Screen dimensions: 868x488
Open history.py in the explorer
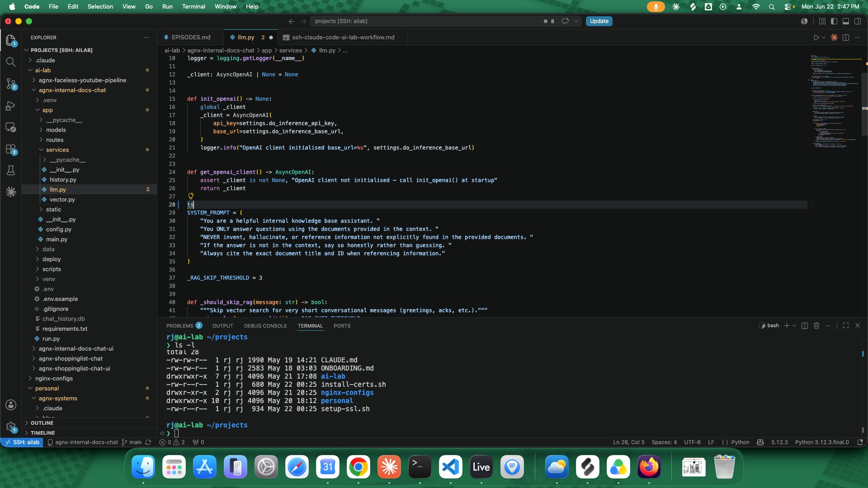click(63, 179)
